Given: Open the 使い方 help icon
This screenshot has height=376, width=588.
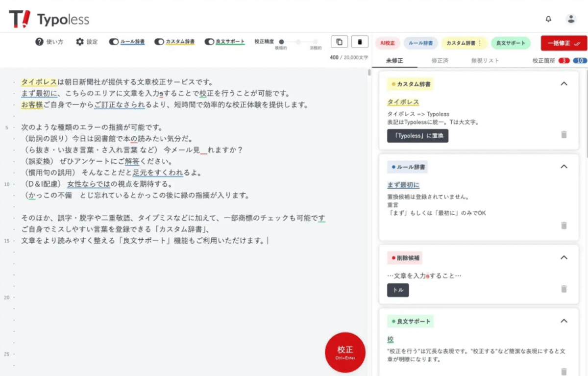Looking at the screenshot, I should click(x=40, y=42).
